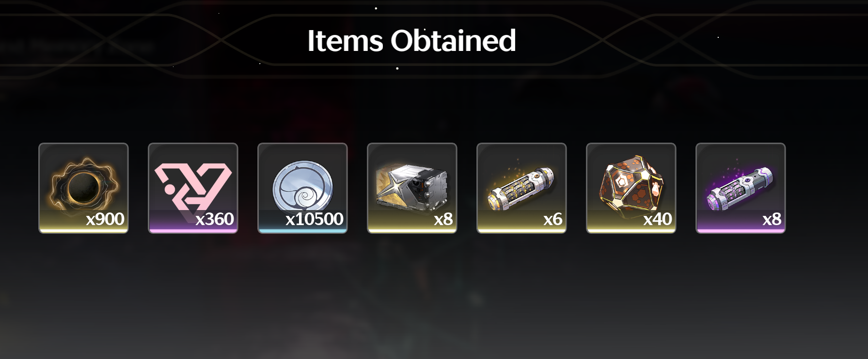Viewport: 868px width, 359px height.
Task: Click the x10500 quantity label
Action: coord(315,219)
